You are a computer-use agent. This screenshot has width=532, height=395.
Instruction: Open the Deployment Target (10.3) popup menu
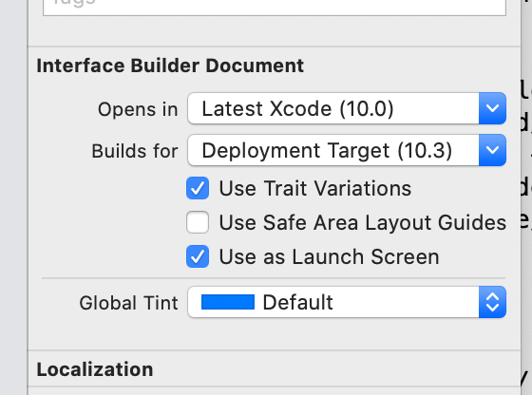[347, 150]
